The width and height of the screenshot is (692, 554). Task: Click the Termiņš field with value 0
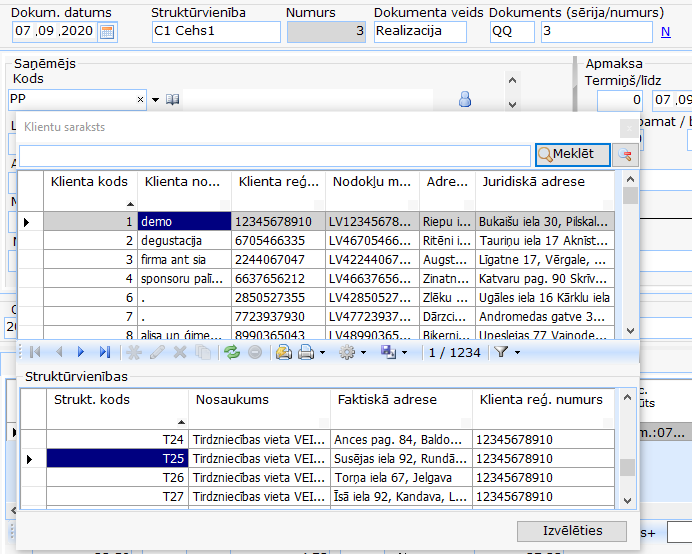(621, 101)
